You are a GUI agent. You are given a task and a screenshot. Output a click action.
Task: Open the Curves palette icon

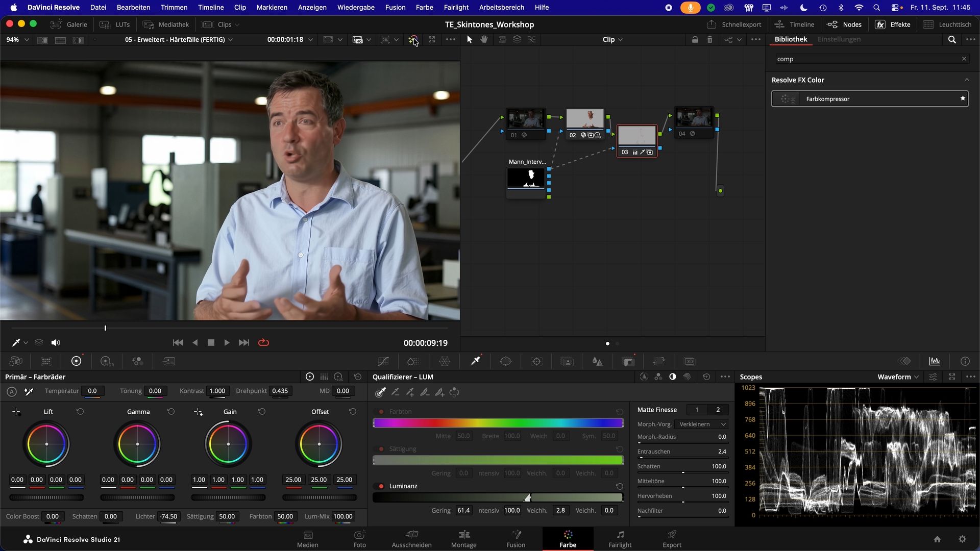[x=383, y=361]
